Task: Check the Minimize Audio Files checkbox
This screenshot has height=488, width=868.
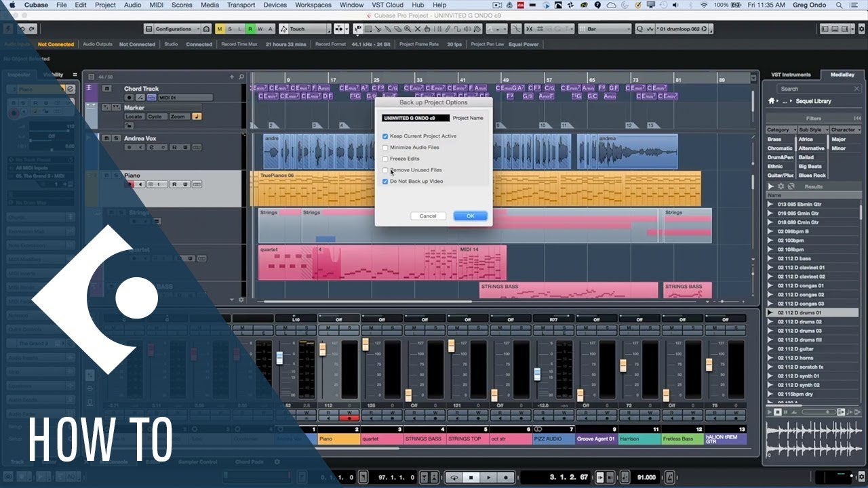Action: click(385, 148)
